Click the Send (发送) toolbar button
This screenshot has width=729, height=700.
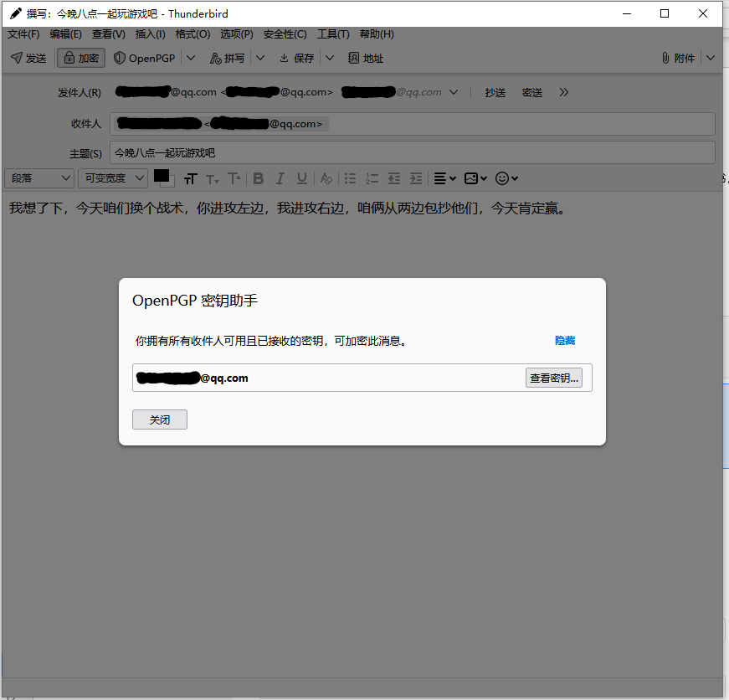pyautogui.click(x=28, y=58)
